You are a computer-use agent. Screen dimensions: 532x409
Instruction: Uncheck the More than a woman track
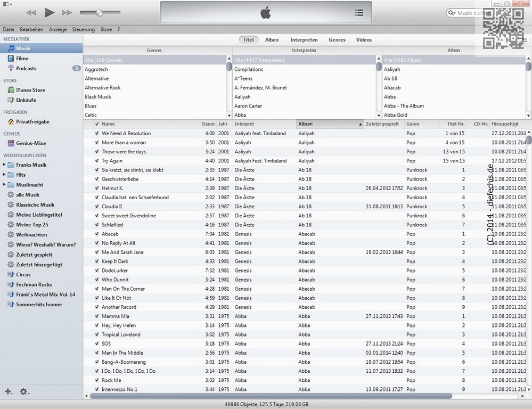(97, 143)
